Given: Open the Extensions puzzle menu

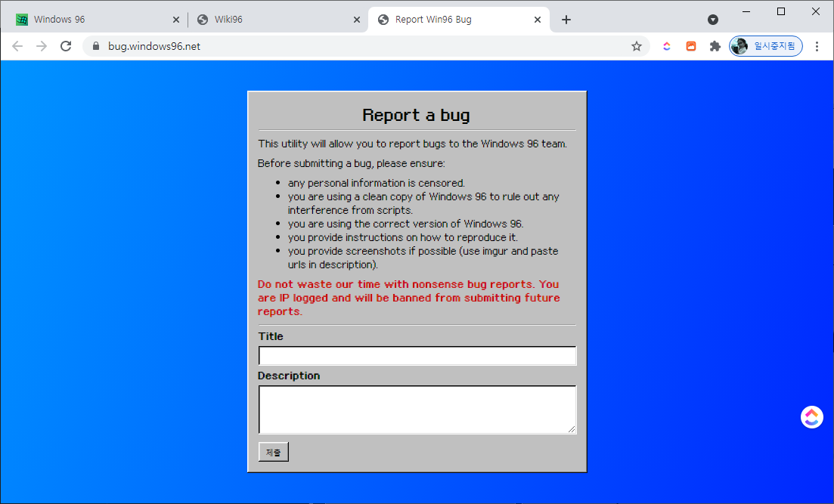Looking at the screenshot, I should (x=715, y=46).
